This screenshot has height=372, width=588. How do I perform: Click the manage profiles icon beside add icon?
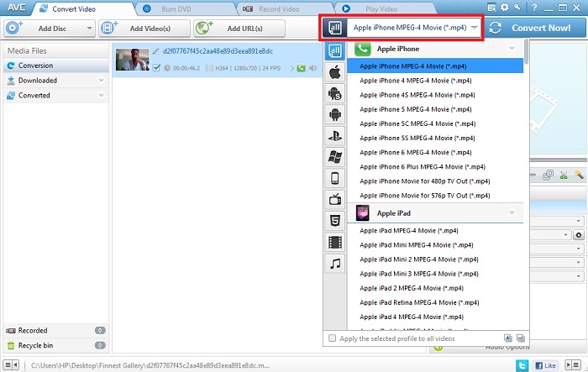pos(521,338)
